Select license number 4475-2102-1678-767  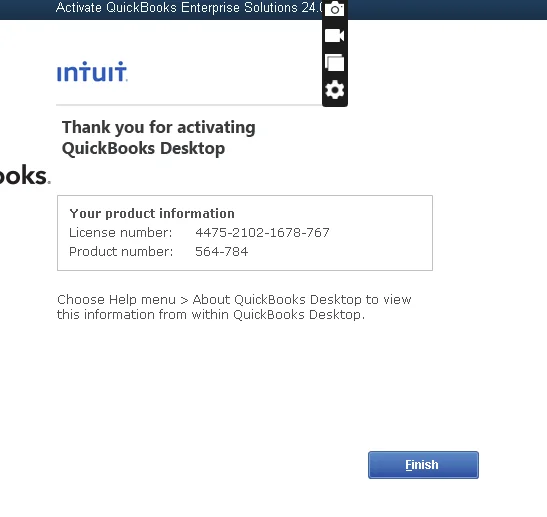click(262, 233)
